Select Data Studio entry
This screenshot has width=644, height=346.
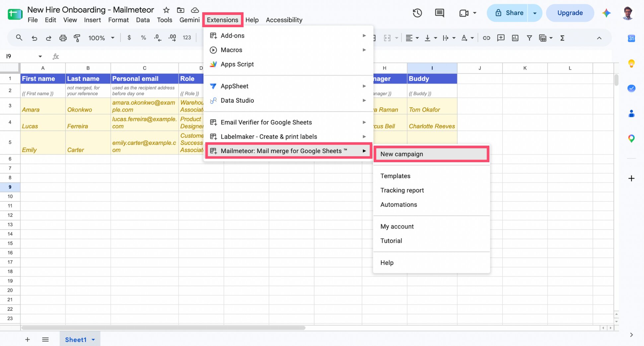point(288,100)
